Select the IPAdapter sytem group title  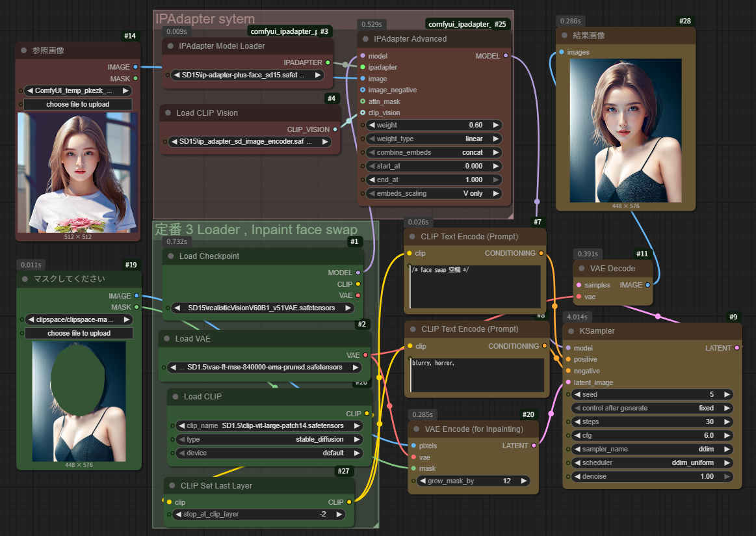coord(205,19)
